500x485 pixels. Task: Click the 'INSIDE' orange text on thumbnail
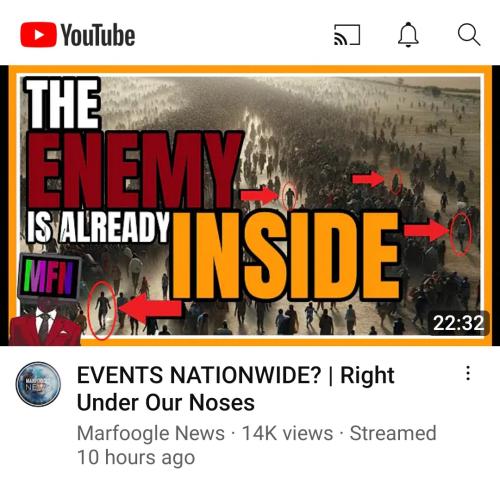(285, 257)
